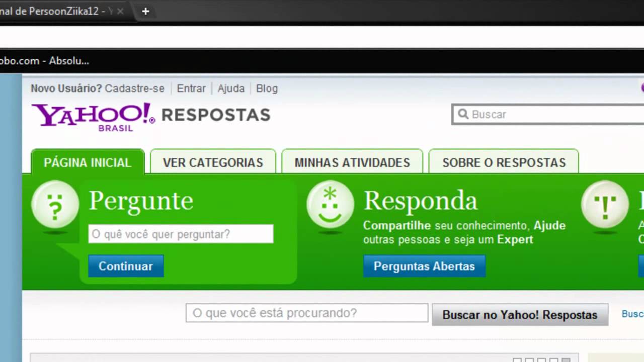Click the Responda heading
644x362 pixels.
coord(420,201)
